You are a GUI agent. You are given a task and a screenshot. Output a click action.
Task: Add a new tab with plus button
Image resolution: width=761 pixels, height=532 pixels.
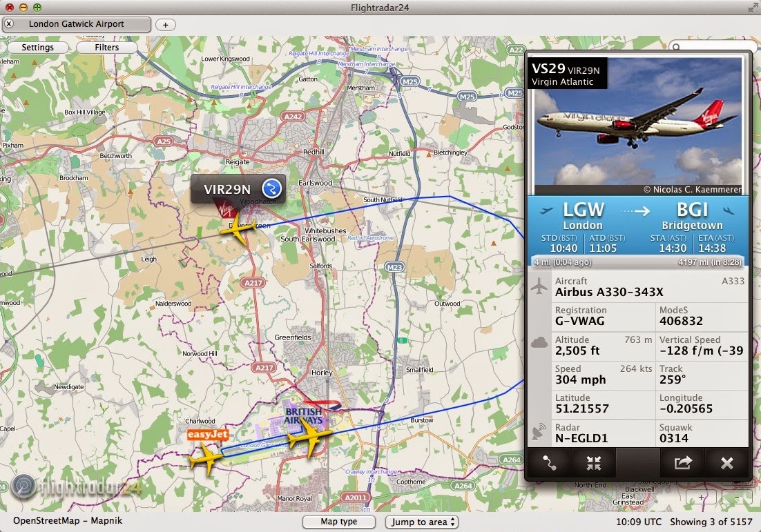[166, 25]
